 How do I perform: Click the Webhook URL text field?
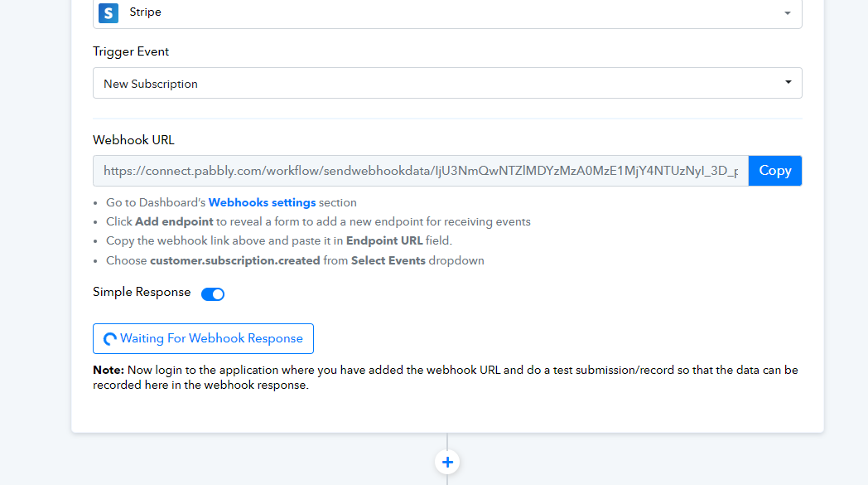pyautogui.click(x=421, y=171)
